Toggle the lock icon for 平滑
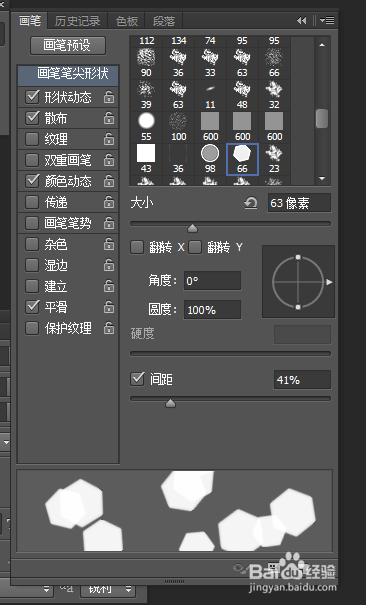This screenshot has height=605, width=366. 109,307
